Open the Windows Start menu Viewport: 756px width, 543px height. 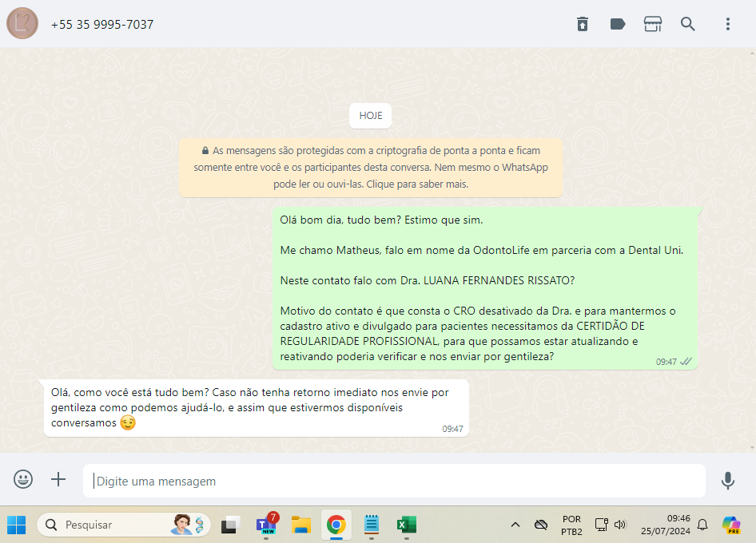pos(17,525)
